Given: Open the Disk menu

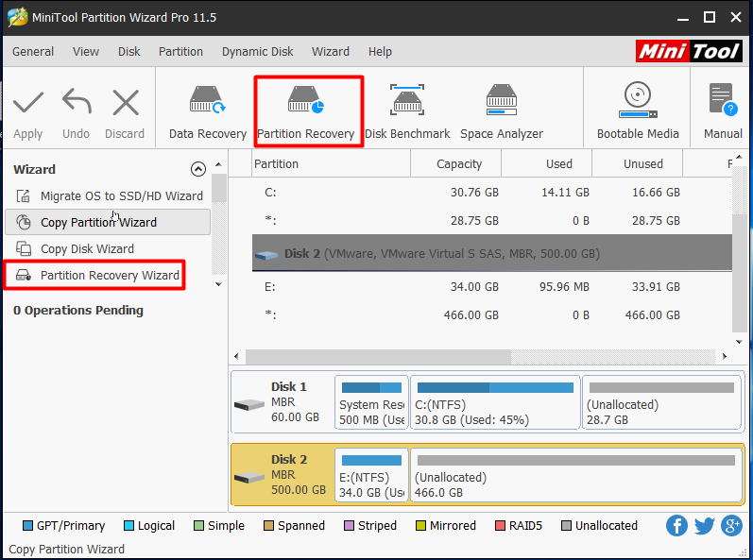Looking at the screenshot, I should click(x=129, y=51).
